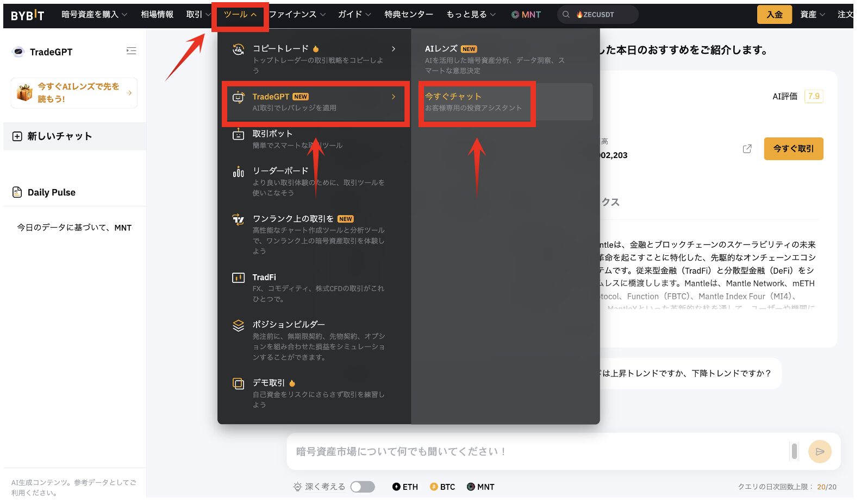
Task: Click the Bybit logo
Action: pos(27,15)
